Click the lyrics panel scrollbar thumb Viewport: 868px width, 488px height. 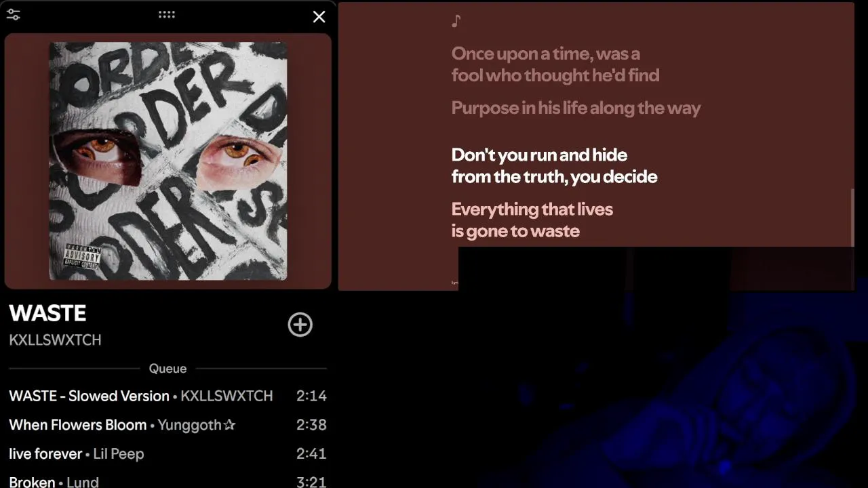[x=852, y=218]
